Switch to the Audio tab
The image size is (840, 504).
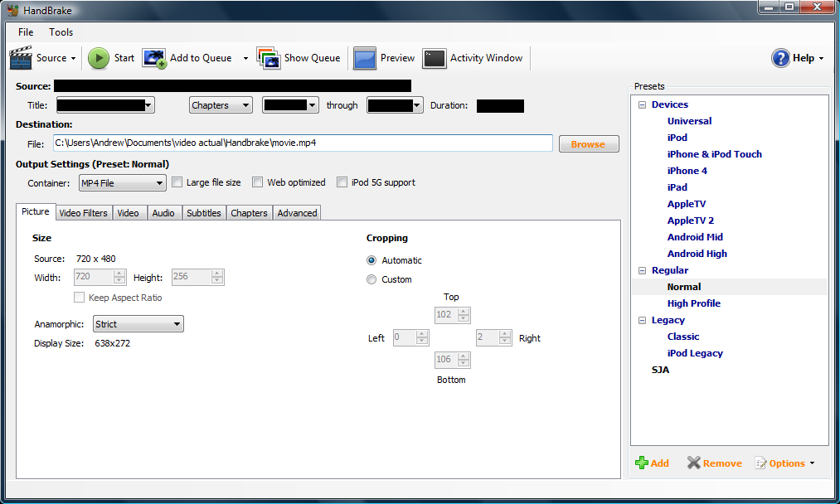pyautogui.click(x=163, y=213)
